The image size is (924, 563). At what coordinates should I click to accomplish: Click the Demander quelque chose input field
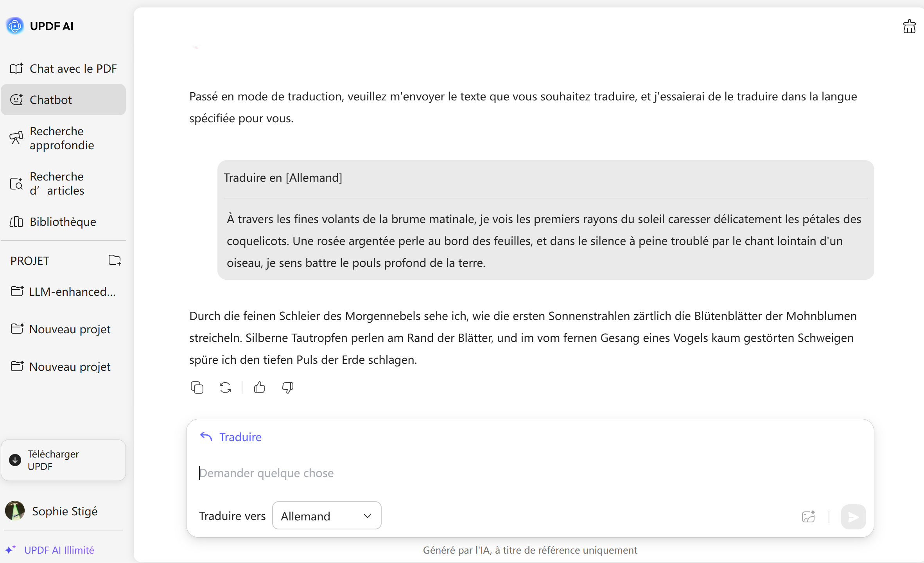(x=352, y=473)
